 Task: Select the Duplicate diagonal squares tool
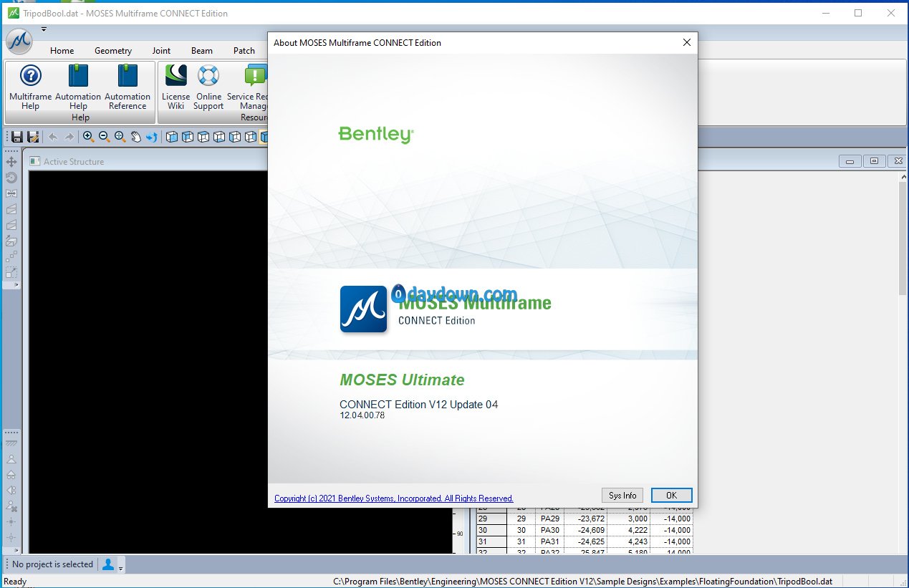point(11,256)
